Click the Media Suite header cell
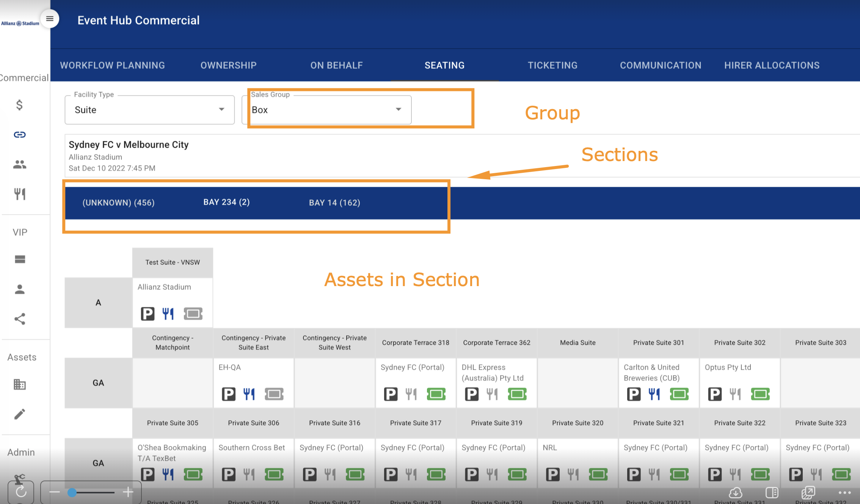The height and width of the screenshot is (504, 860). (578, 343)
